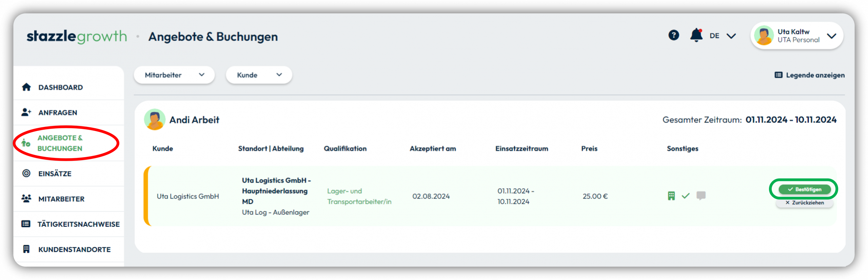Click the Andi Arbeit employee name

194,120
